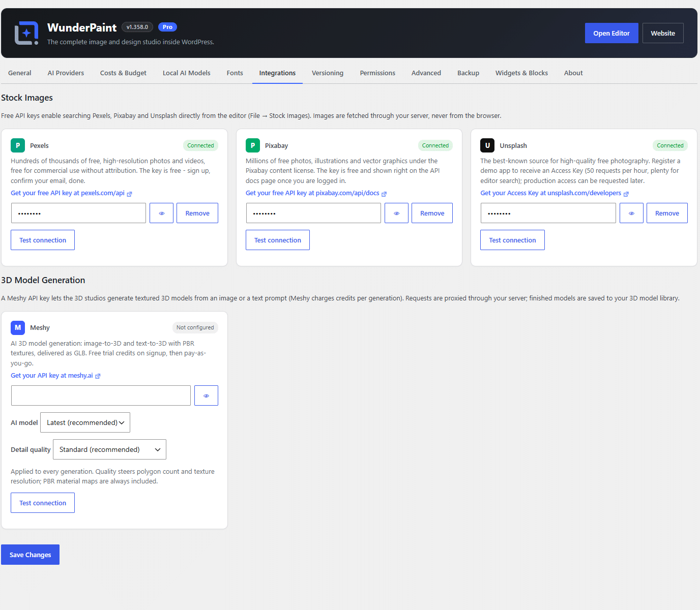Click the external-link icon after pexels.com/api

click(x=129, y=194)
